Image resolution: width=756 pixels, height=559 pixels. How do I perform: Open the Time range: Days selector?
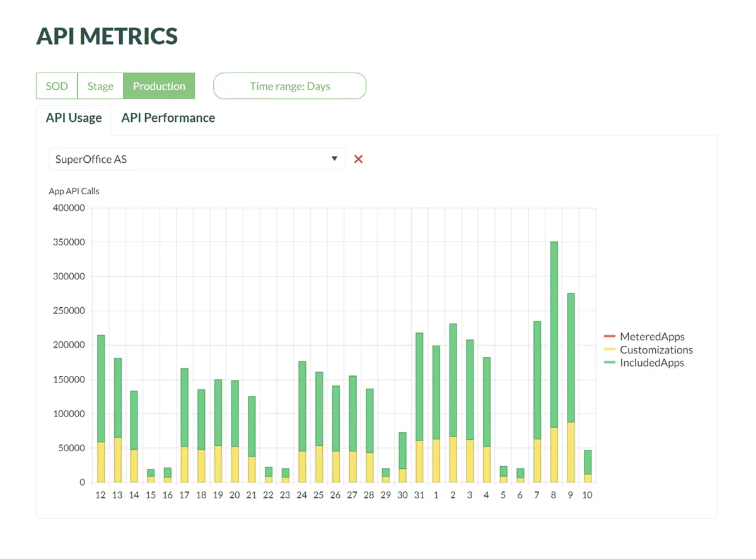[x=289, y=86]
